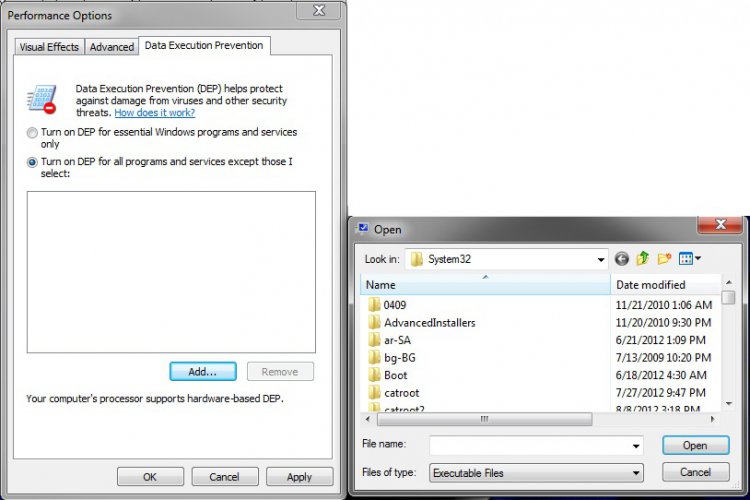The height and width of the screenshot is (500, 750).
Task: Click the file list vertical scrollbar thumb
Action: click(728, 299)
